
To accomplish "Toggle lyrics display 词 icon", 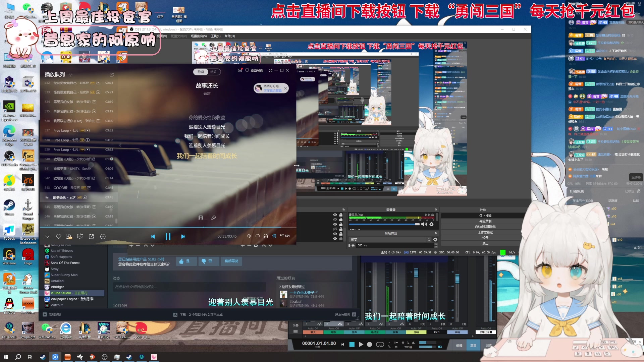I will point(274,236).
